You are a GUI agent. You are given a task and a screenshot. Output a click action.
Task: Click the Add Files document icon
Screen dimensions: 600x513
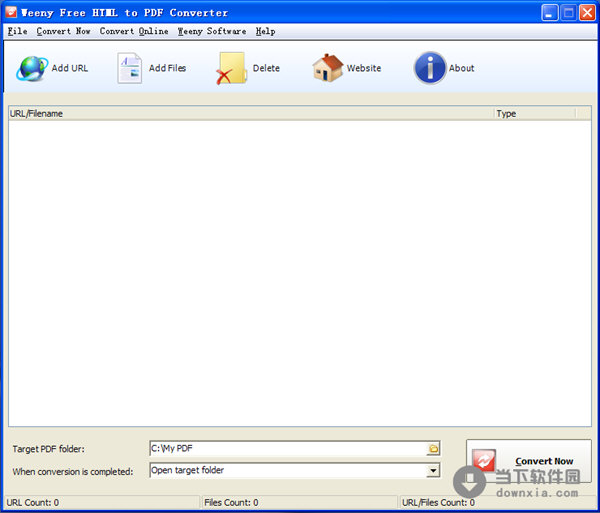coord(130,68)
